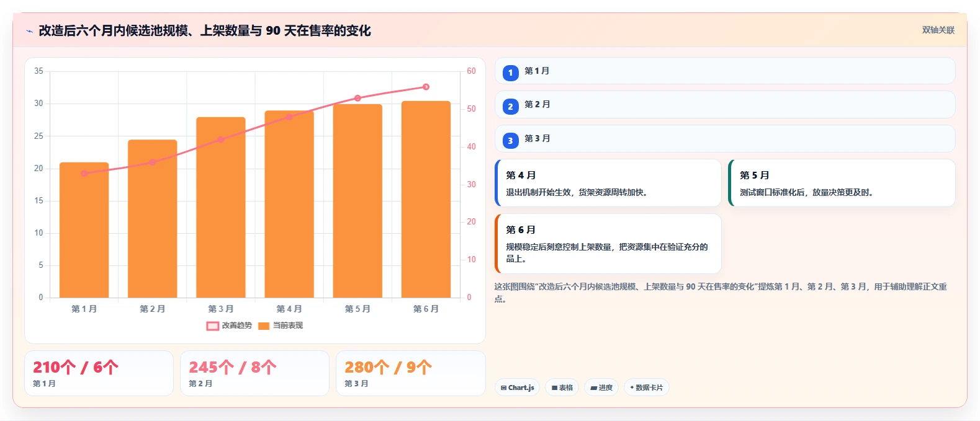Open the 第 6 月 card
The image size is (980, 421).
coord(608,244)
